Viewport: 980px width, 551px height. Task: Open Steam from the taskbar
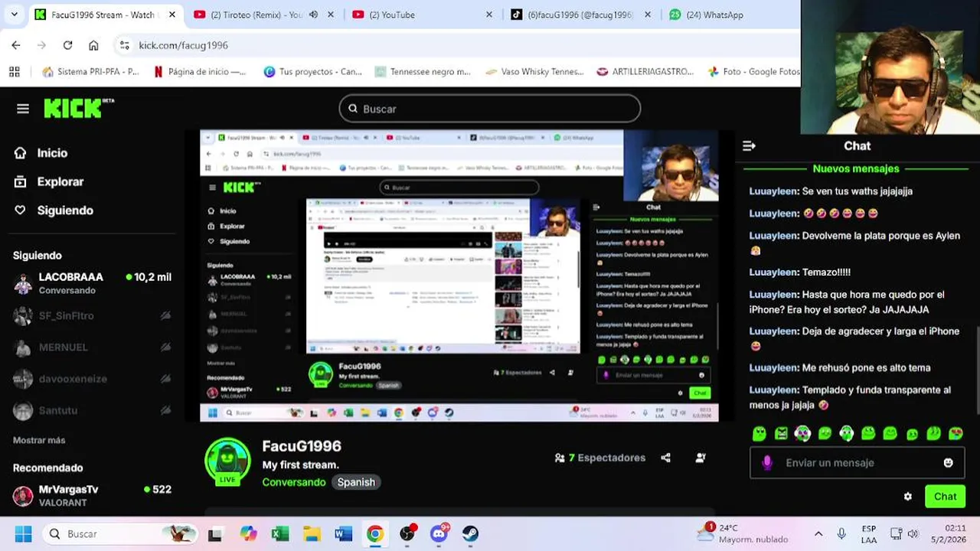point(470,533)
